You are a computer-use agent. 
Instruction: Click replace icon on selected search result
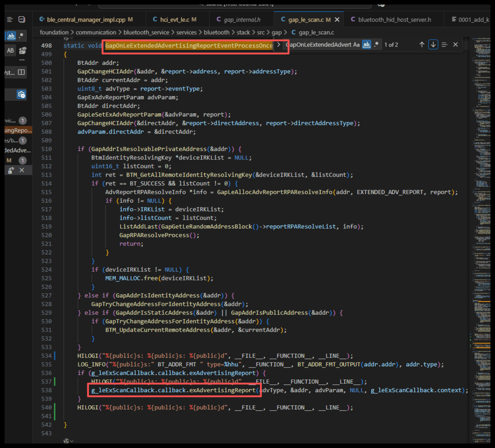click(x=11, y=170)
